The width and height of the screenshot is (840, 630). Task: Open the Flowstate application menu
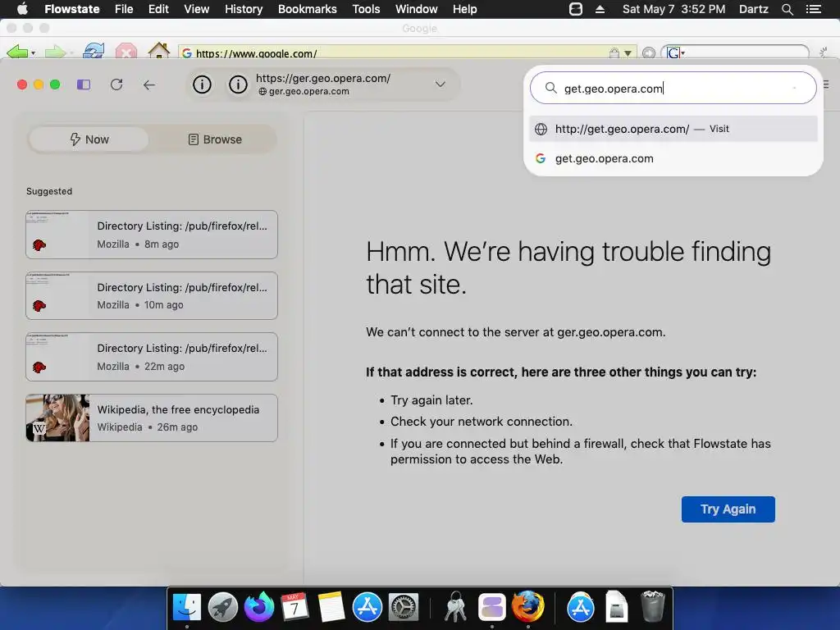click(x=72, y=9)
